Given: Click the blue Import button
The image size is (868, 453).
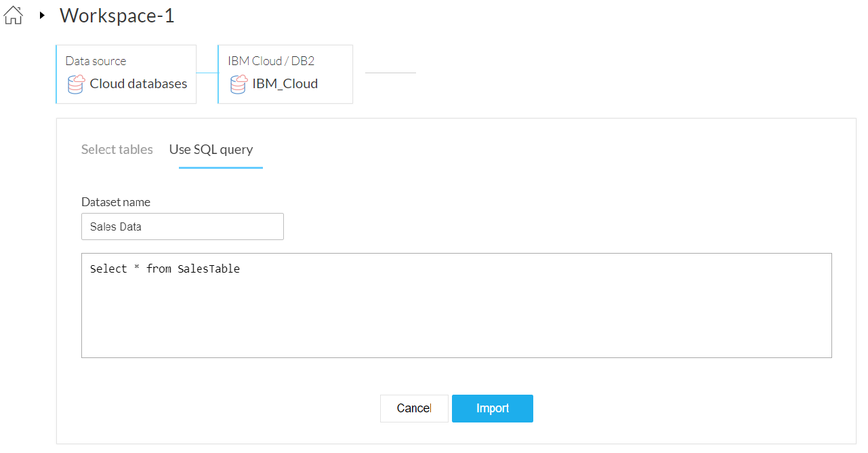Looking at the screenshot, I should 492,408.
